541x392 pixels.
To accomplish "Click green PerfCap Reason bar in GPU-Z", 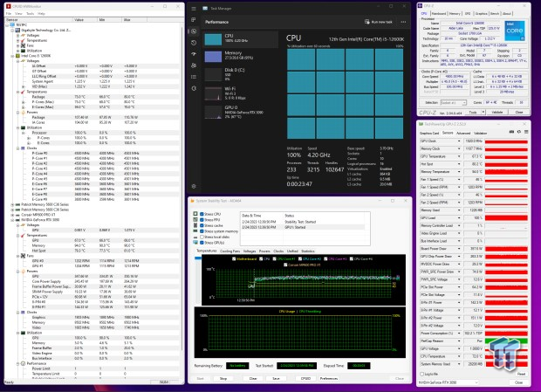I will pyautogui.click(x=506, y=341).
